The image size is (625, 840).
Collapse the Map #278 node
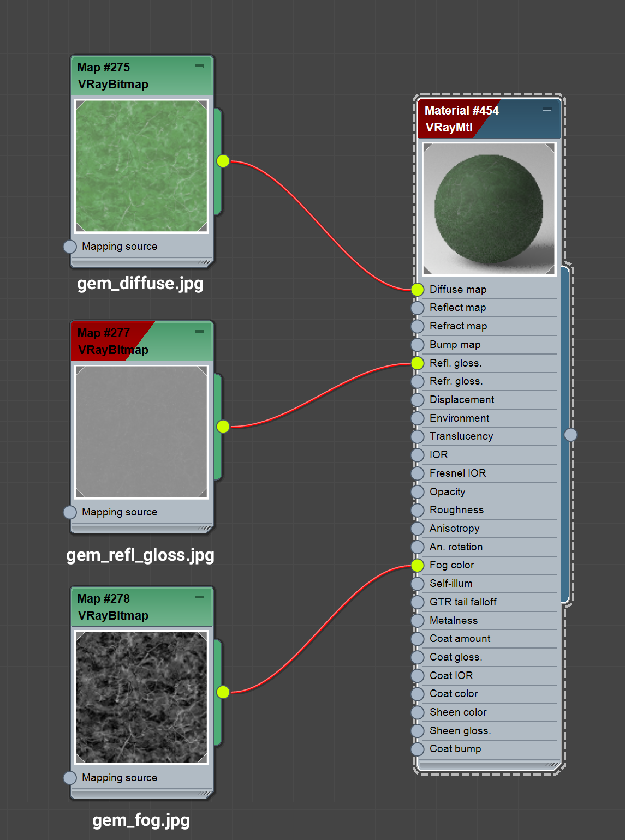[200, 597]
